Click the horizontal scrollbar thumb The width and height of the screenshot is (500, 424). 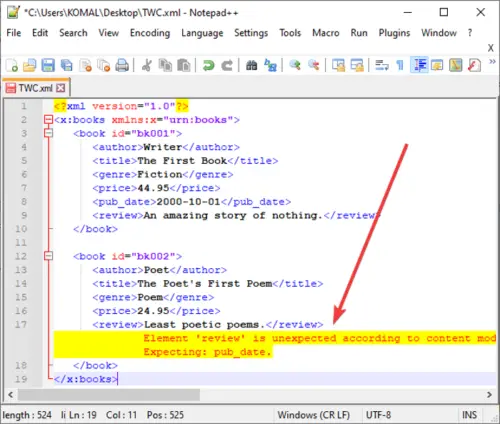109,395
